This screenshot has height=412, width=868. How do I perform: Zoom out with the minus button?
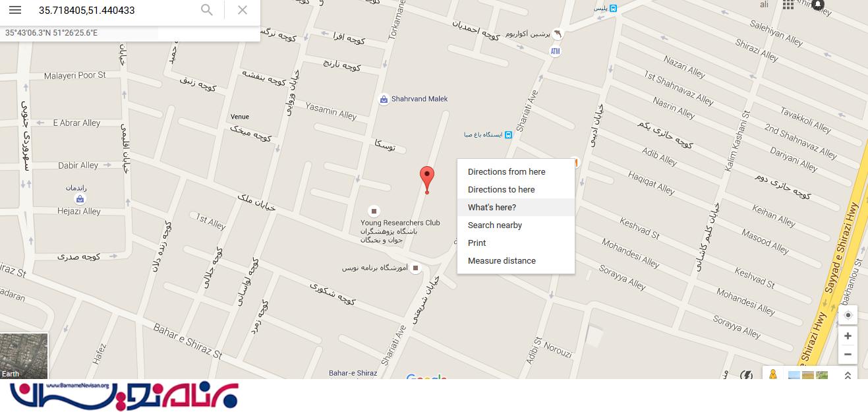[x=848, y=355]
